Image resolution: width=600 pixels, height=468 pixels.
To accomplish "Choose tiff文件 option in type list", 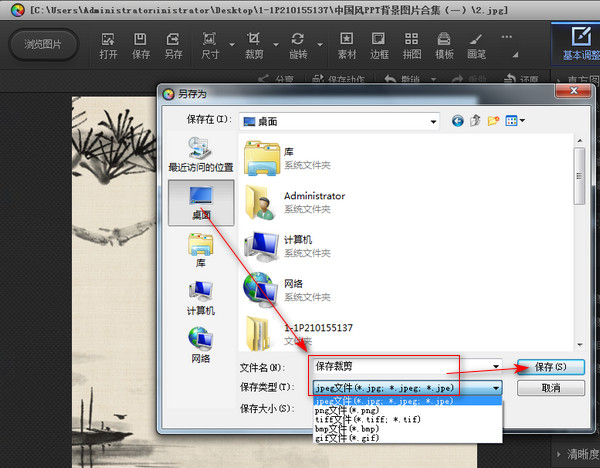I will tap(408, 420).
